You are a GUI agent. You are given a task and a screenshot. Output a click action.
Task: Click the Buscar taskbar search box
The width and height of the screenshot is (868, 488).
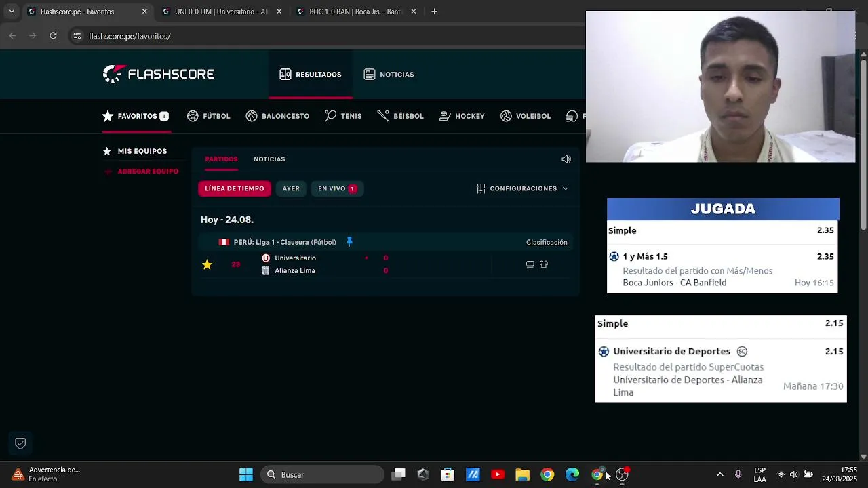pyautogui.click(x=323, y=474)
